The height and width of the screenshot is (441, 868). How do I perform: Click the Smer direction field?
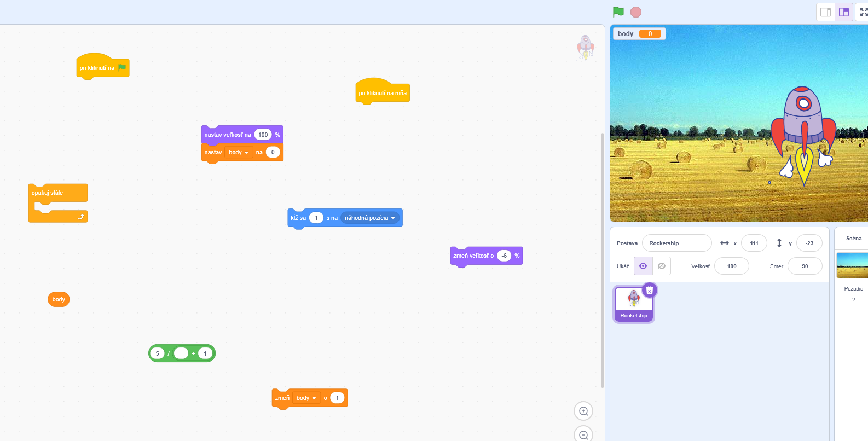click(x=805, y=266)
